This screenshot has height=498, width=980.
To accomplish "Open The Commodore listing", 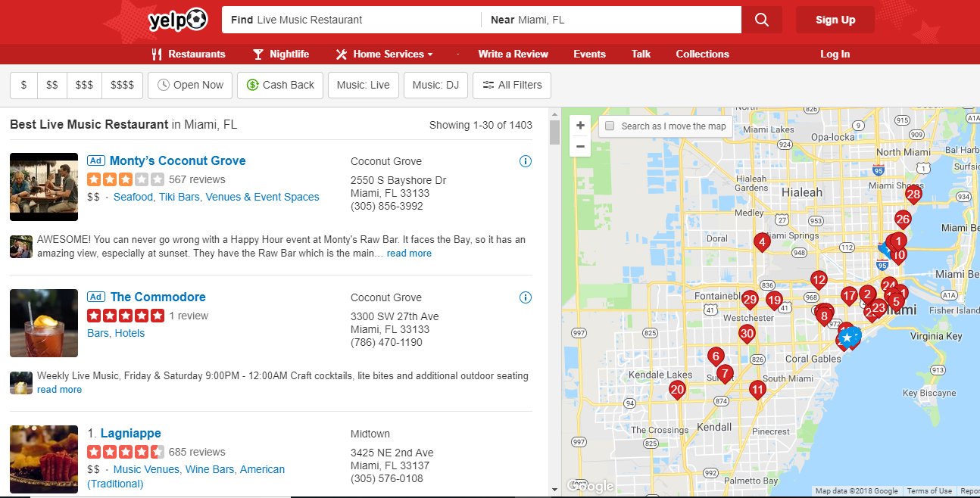I will (x=158, y=297).
